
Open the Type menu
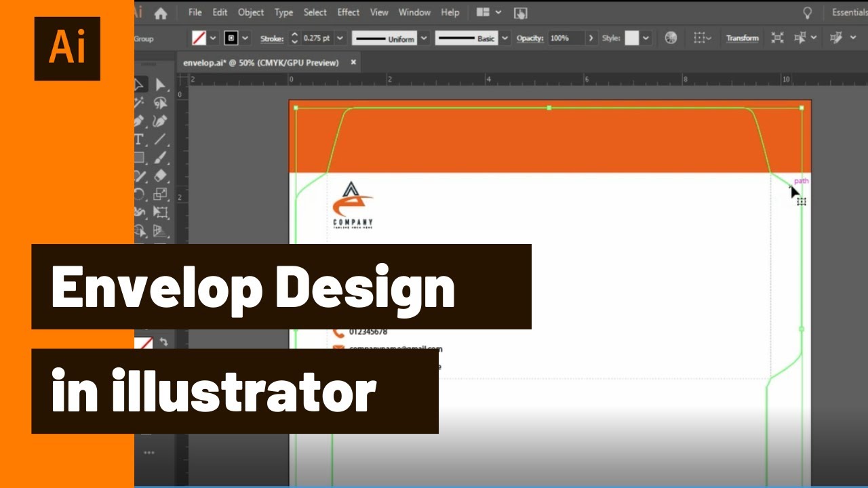click(283, 12)
